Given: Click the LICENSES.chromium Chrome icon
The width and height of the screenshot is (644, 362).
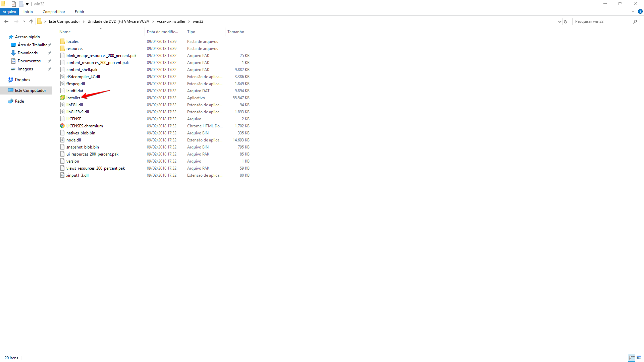Looking at the screenshot, I should pos(62,126).
